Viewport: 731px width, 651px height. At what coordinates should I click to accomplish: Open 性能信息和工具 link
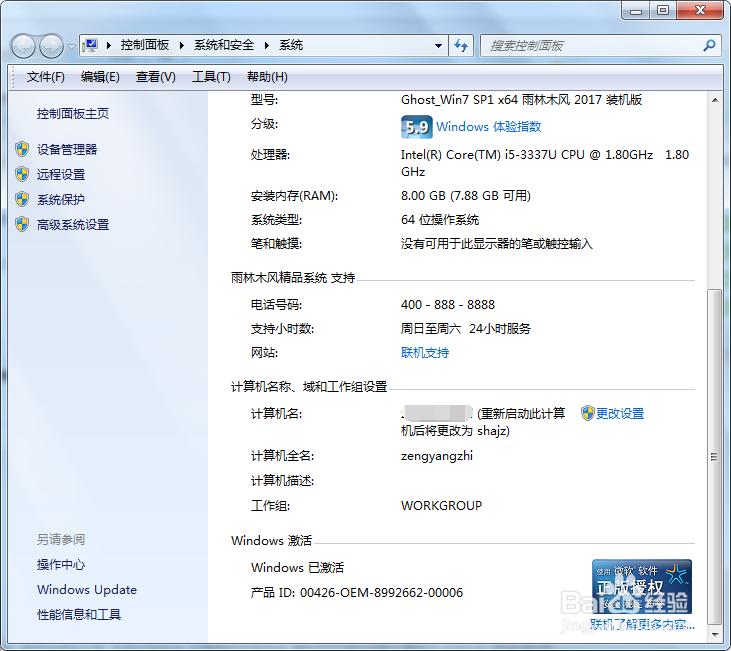[x=79, y=615]
